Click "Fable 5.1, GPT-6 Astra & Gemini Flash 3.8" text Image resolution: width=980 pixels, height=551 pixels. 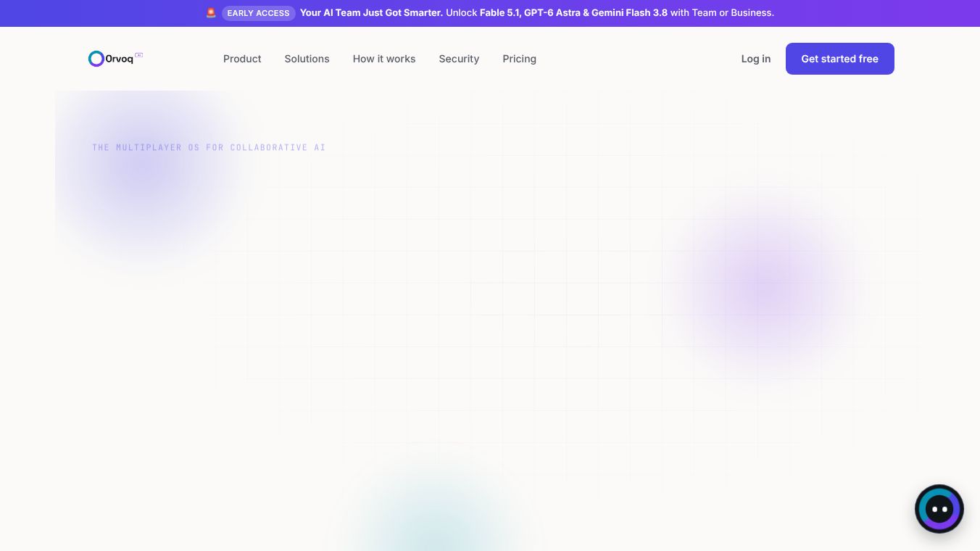tap(573, 13)
